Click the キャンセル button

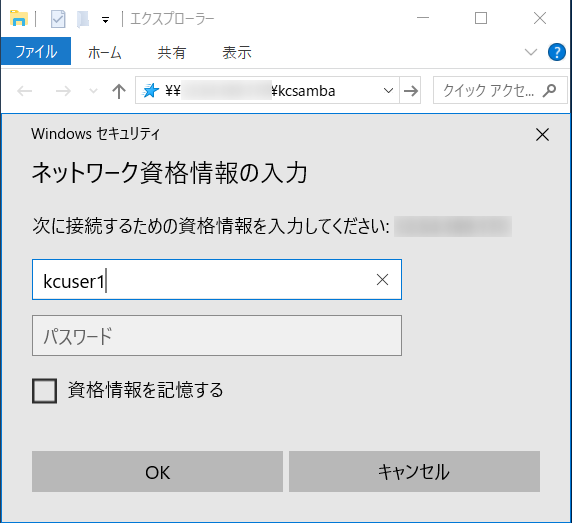click(x=414, y=472)
